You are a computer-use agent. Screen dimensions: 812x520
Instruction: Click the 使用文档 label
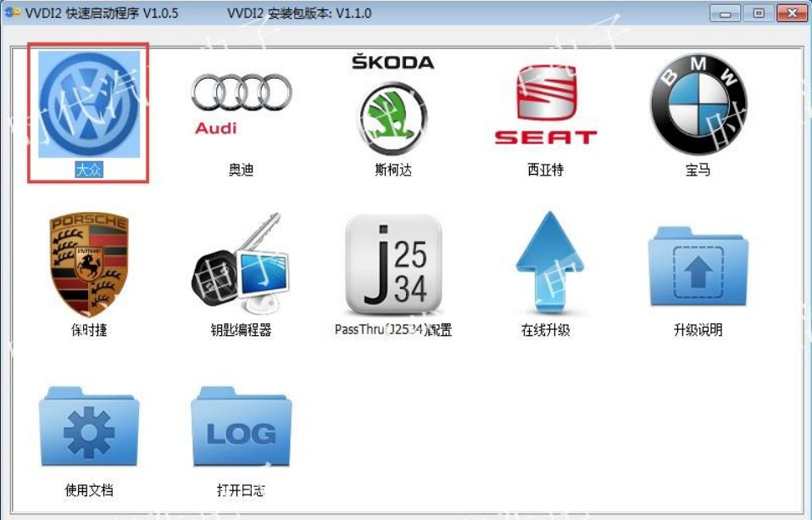(x=89, y=490)
